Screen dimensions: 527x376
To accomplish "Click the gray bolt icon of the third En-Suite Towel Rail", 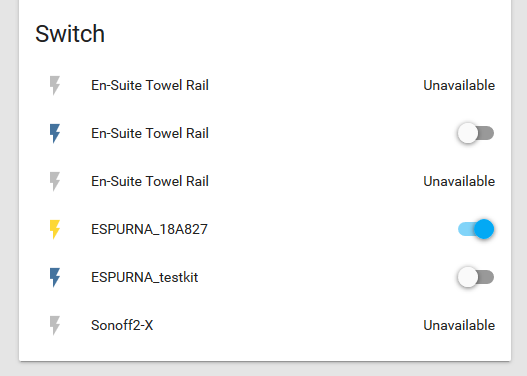I will click(x=55, y=182).
